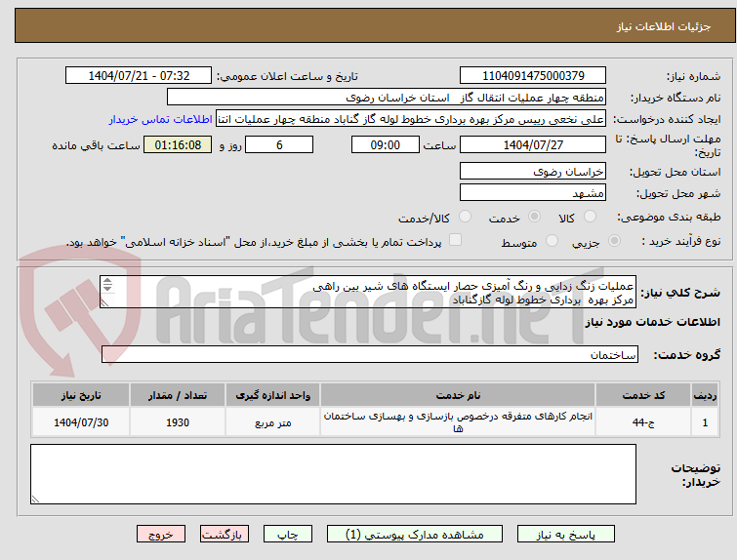
Task: Click the چاپ print button
Action: [x=288, y=535]
